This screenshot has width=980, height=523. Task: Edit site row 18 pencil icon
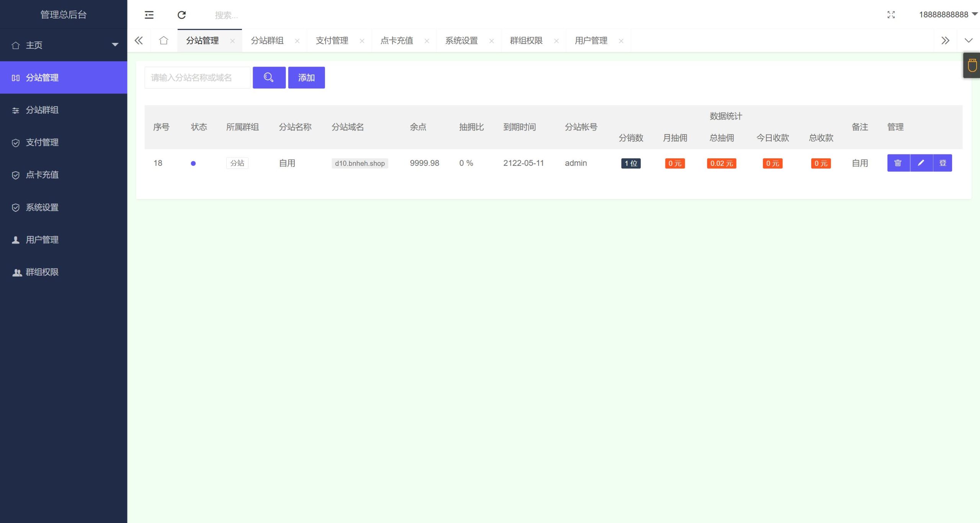click(921, 163)
